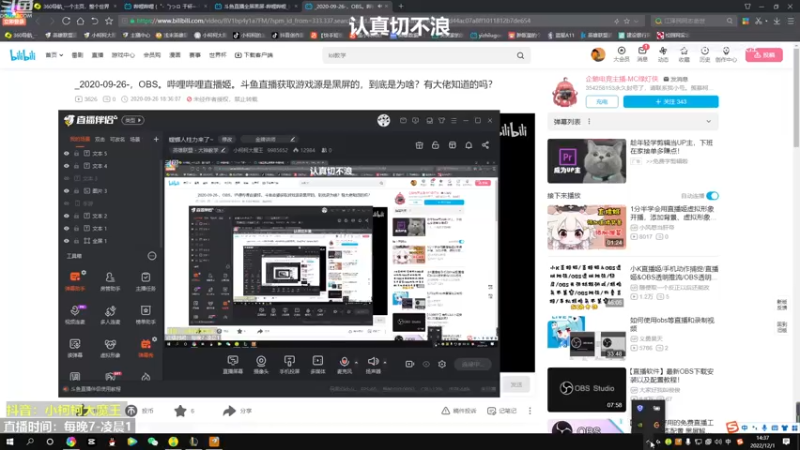Add 多媒体 media source
The width and height of the screenshot is (800, 450).
click(x=317, y=364)
